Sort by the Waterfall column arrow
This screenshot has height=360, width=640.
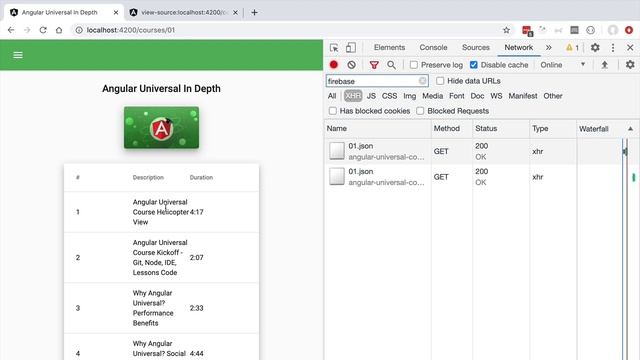[x=631, y=129]
